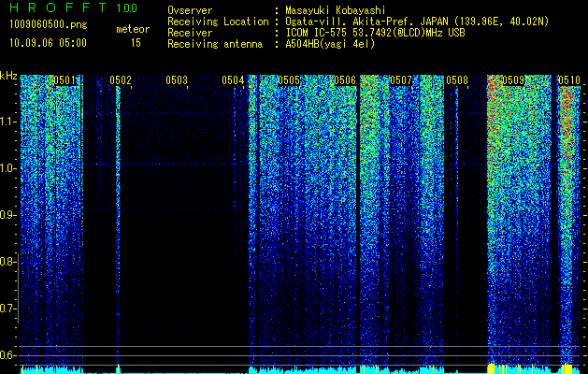Click the 0.7 frequency axis label

(7, 309)
